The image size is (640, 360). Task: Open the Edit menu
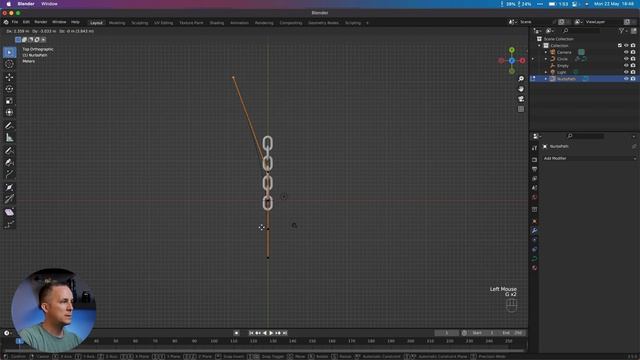tap(26, 22)
